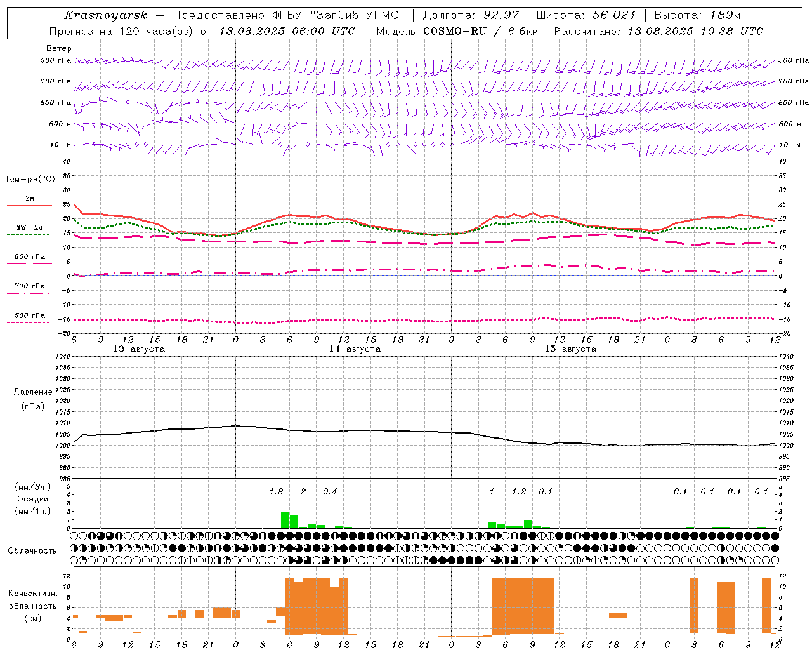Click the Конвективн. convective cloud label
The height and width of the screenshot is (650, 812).
33,594
